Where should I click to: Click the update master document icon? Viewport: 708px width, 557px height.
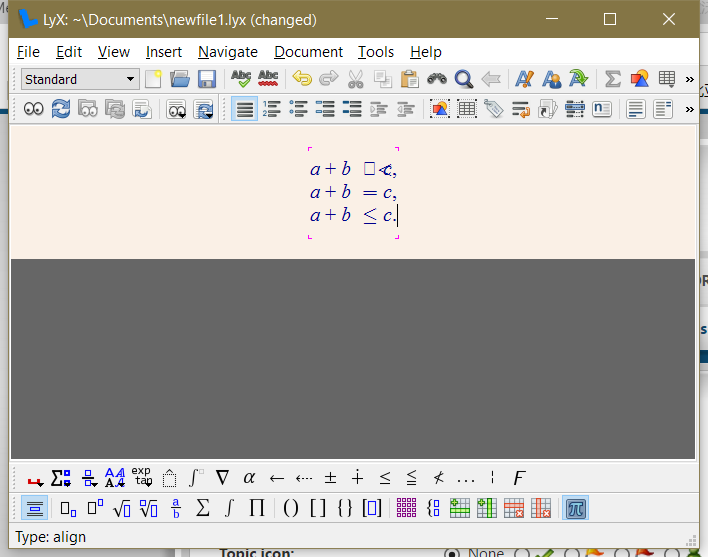click(x=115, y=109)
